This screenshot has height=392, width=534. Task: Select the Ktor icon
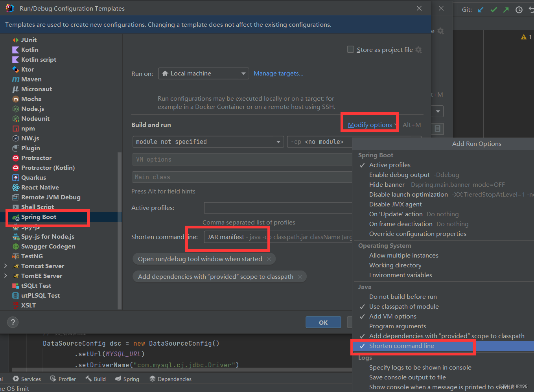pyautogui.click(x=16, y=70)
